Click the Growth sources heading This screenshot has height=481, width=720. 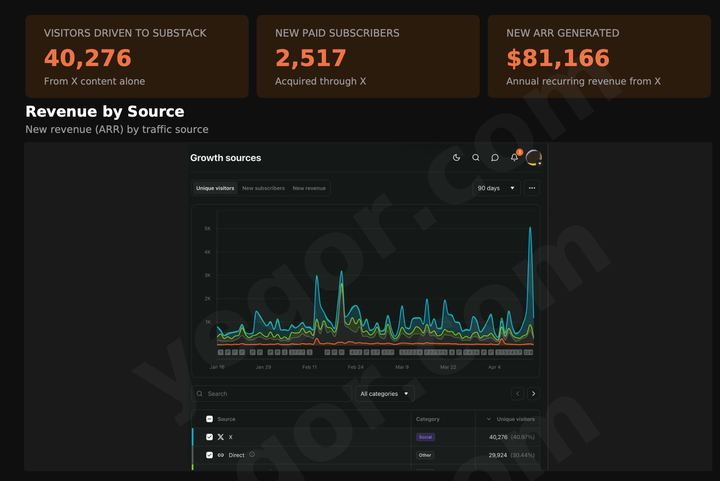click(x=225, y=158)
